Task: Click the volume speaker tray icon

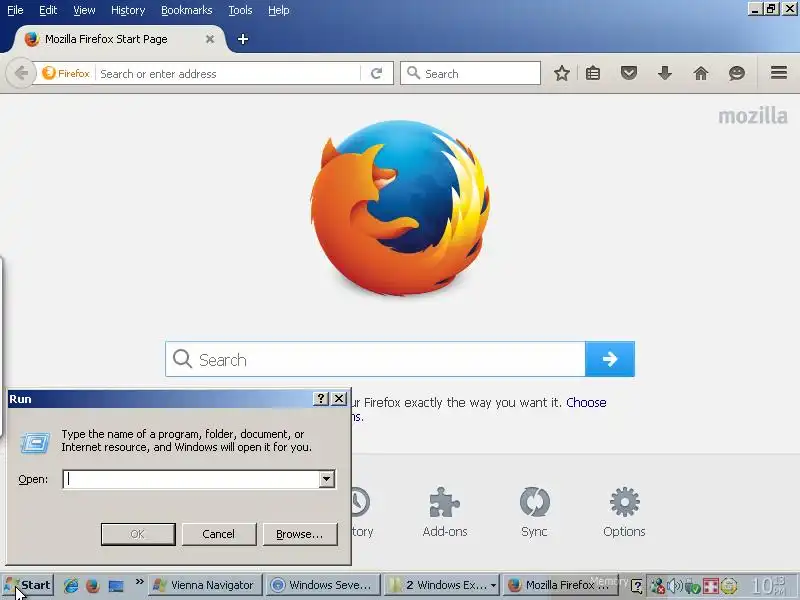Action: point(674,586)
